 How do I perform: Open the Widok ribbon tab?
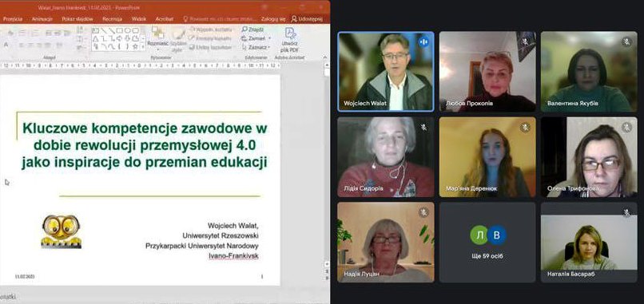(x=139, y=19)
